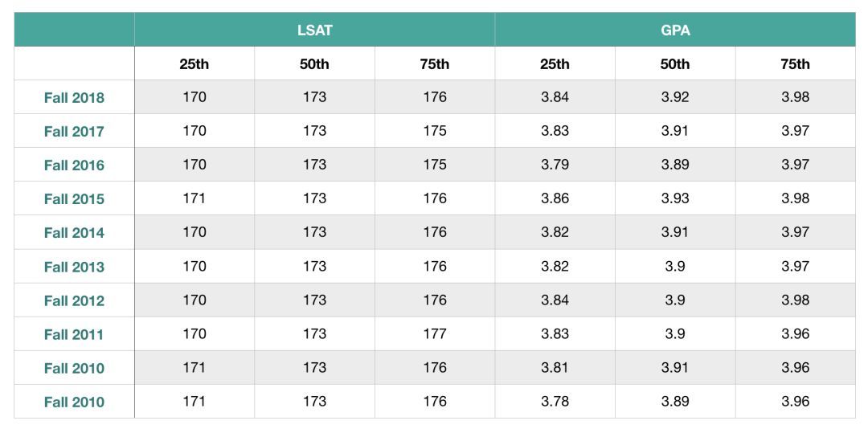This screenshot has height=437, width=868.
Task: Select the GPA 25th cell showing 3.81
Action: coord(555,367)
